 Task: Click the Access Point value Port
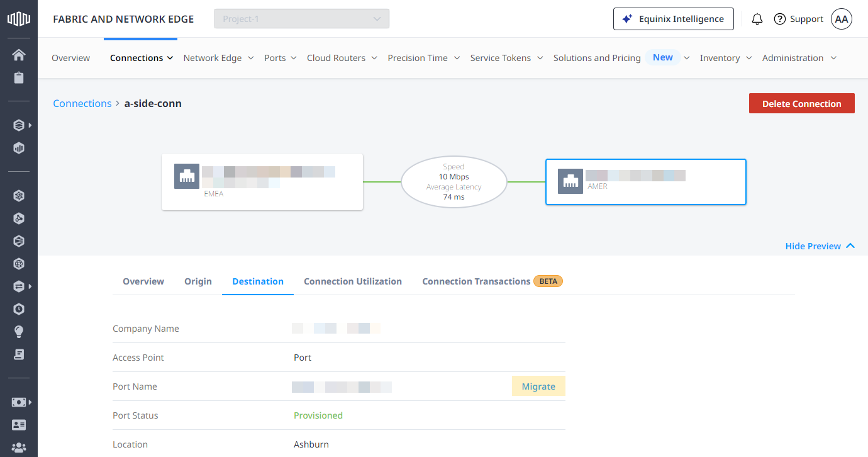303,358
